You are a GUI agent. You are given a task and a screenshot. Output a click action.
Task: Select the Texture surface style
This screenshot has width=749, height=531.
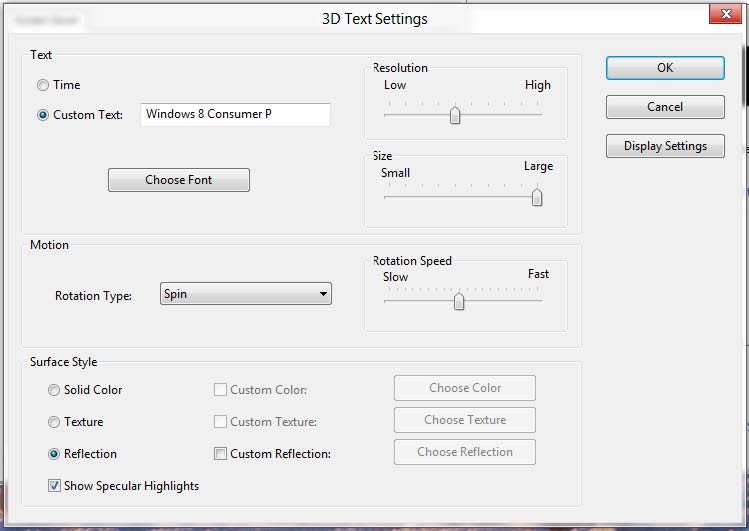coord(54,422)
